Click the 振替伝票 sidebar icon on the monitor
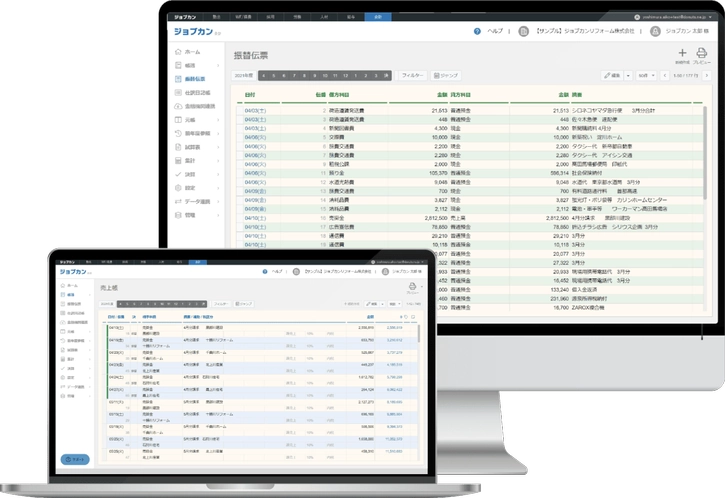 (178, 79)
